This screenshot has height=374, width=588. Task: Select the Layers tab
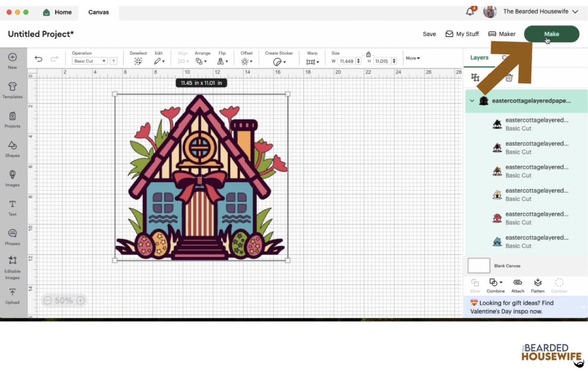point(479,57)
